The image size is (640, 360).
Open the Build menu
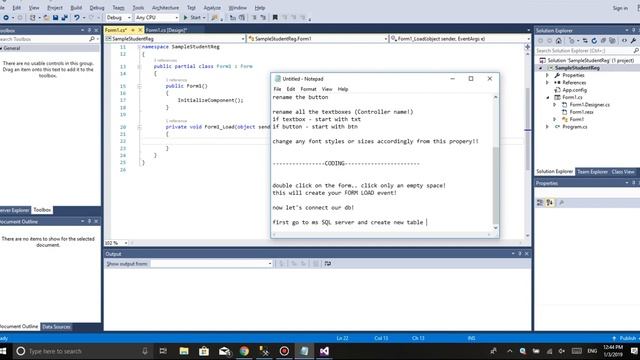pos(76,8)
